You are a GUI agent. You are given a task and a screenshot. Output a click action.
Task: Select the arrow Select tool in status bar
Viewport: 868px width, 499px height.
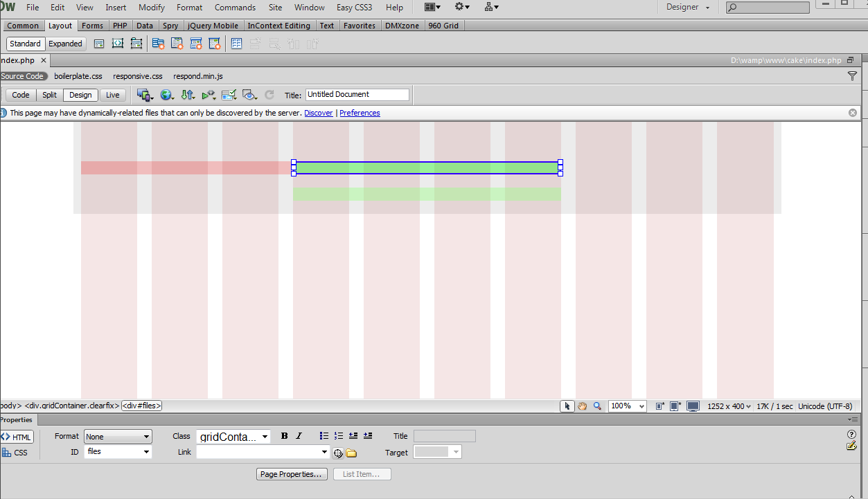pos(567,406)
